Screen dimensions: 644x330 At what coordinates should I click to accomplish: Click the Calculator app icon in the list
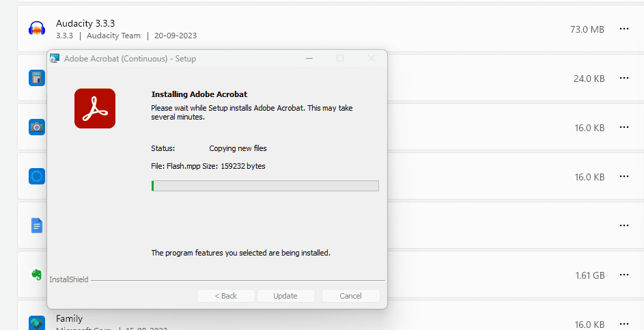(37, 78)
